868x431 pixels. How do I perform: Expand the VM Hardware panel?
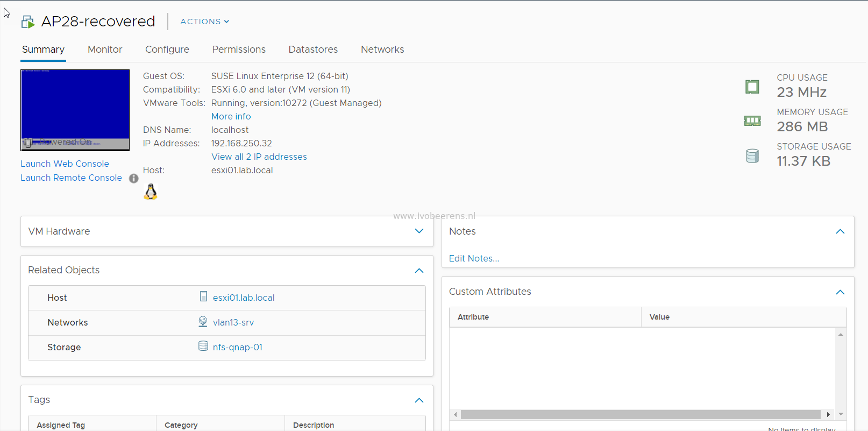click(x=419, y=231)
